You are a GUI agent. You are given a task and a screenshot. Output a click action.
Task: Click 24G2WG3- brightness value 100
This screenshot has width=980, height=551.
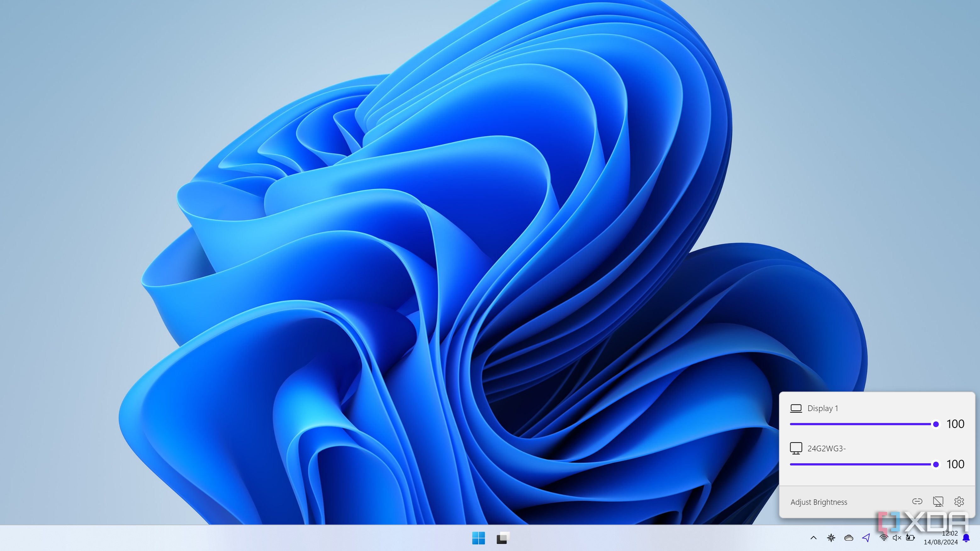(955, 464)
